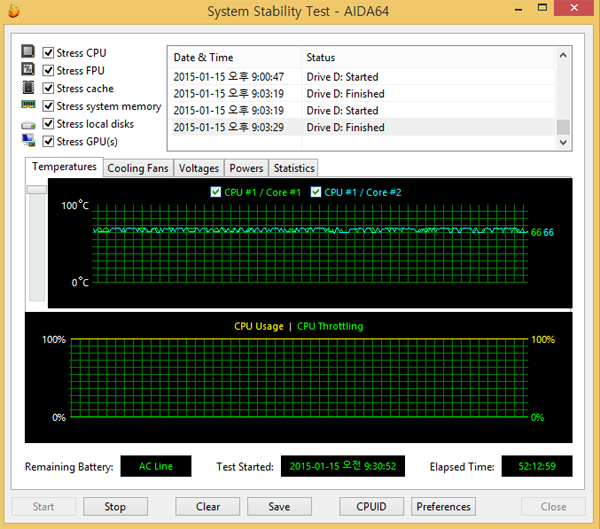
Task: Click the FPU icon beside Stress FPU
Action: pos(28,69)
